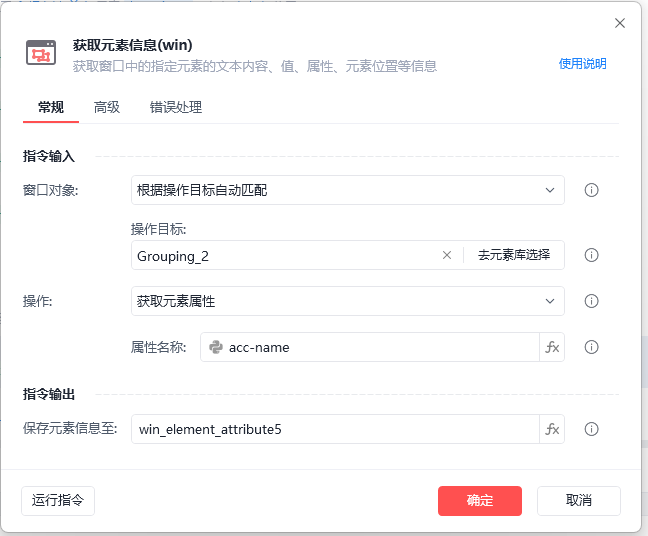Viewport: 648px width, 536px height.
Task: Expand the 操作 dropdown list
Action: tap(347, 301)
